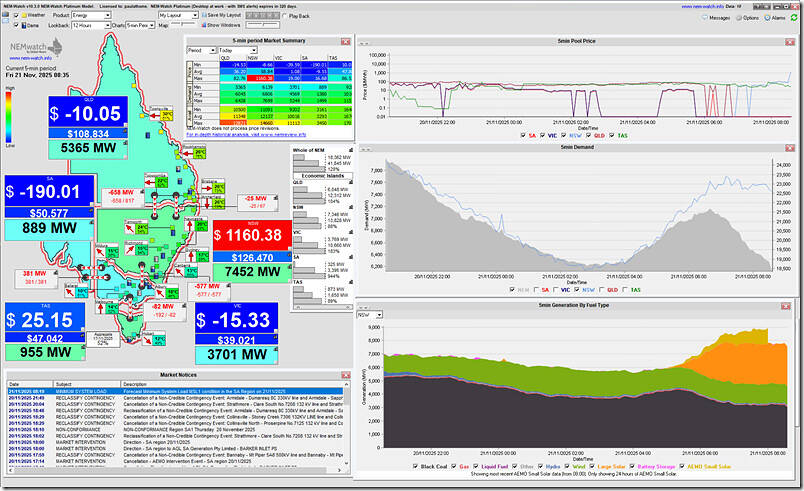Toggle the Weather checkbox

click(16, 15)
